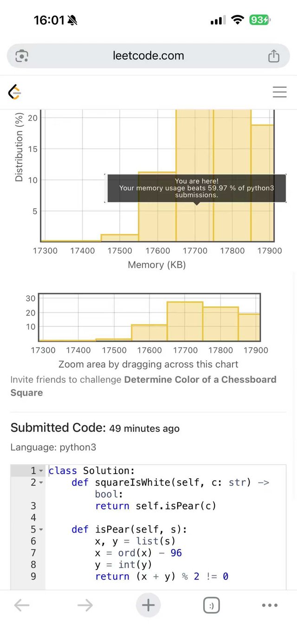The height and width of the screenshot is (644, 297).
Task: Click the 17700 KB bar in main chart
Action: tap(194, 218)
